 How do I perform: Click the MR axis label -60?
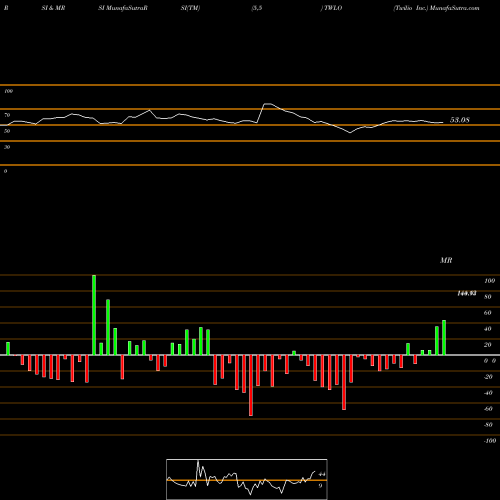[488, 409]
